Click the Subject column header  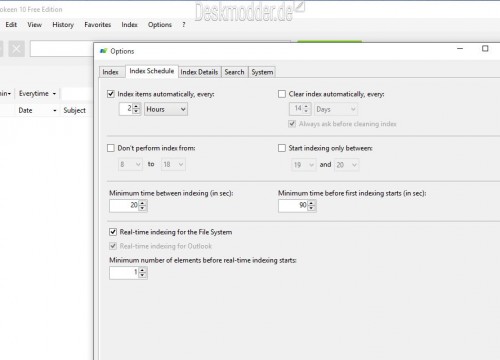75,110
